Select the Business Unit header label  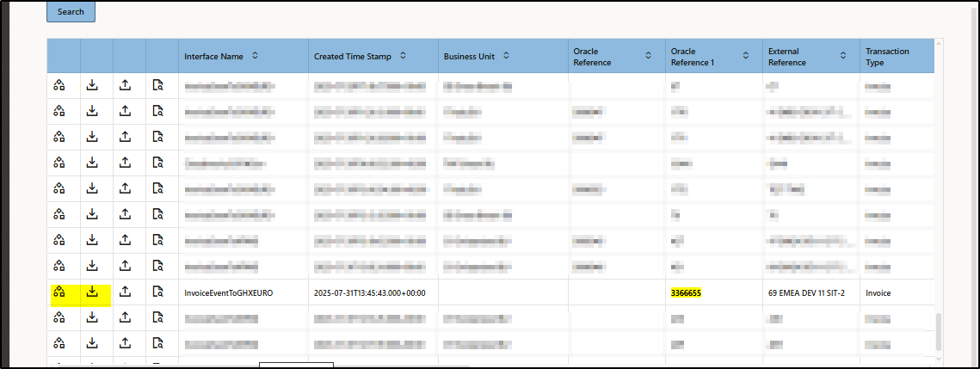(470, 56)
